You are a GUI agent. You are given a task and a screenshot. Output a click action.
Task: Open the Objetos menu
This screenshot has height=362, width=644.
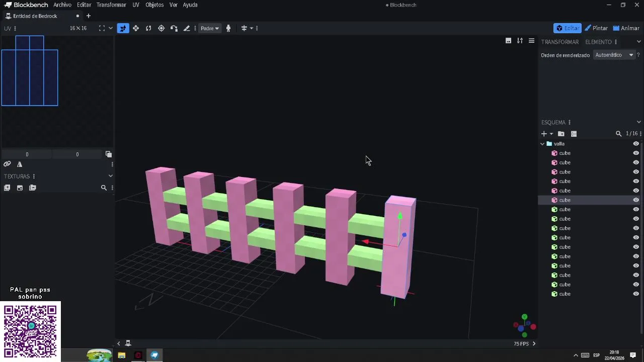(154, 5)
